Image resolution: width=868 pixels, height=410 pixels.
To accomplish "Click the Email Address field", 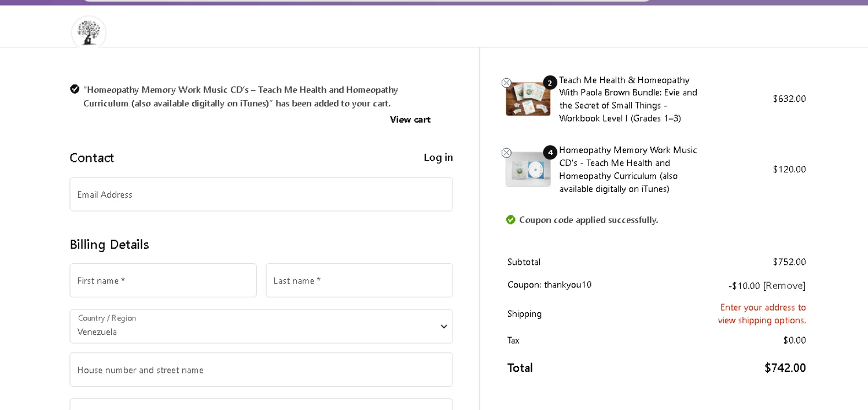I will [x=261, y=194].
